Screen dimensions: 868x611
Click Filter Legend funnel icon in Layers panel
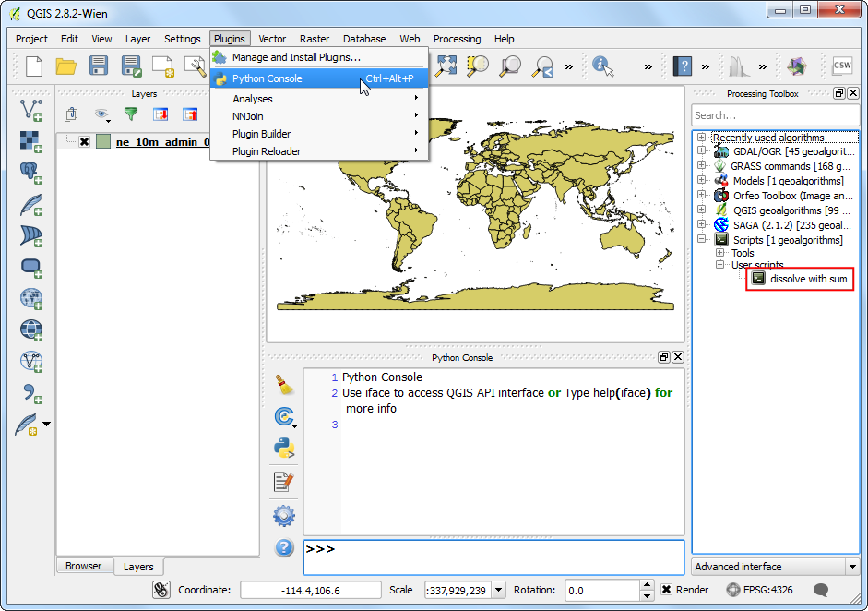[x=131, y=114]
